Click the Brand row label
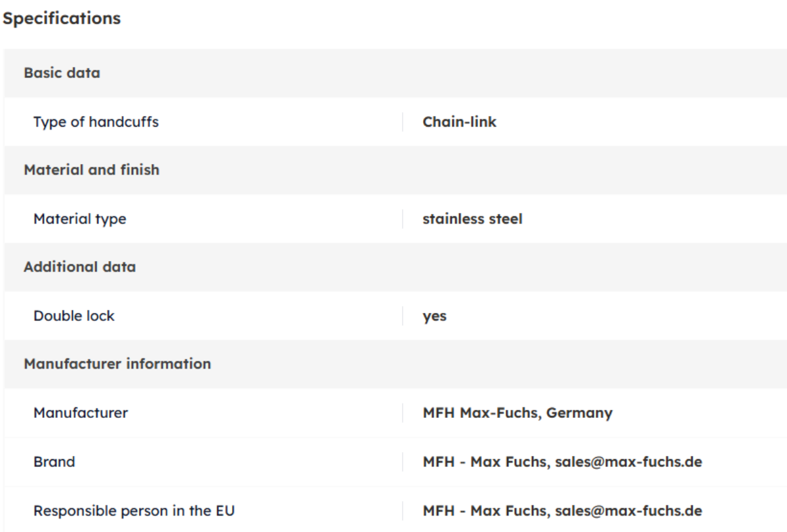The height and width of the screenshot is (532, 787). coord(54,462)
